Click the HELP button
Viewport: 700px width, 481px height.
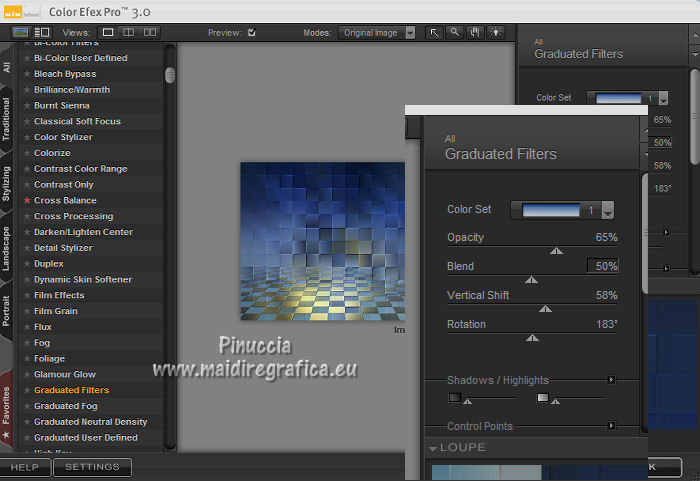pyautogui.click(x=25, y=467)
